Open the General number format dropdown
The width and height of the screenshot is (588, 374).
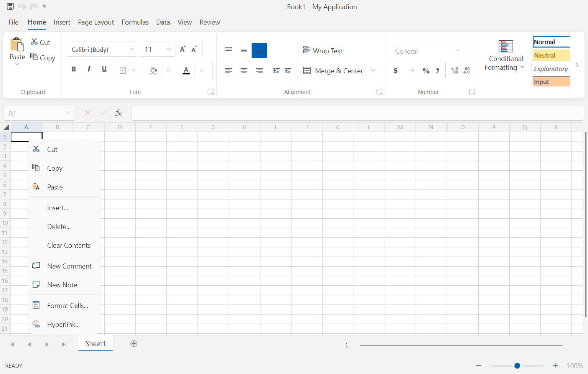click(458, 50)
